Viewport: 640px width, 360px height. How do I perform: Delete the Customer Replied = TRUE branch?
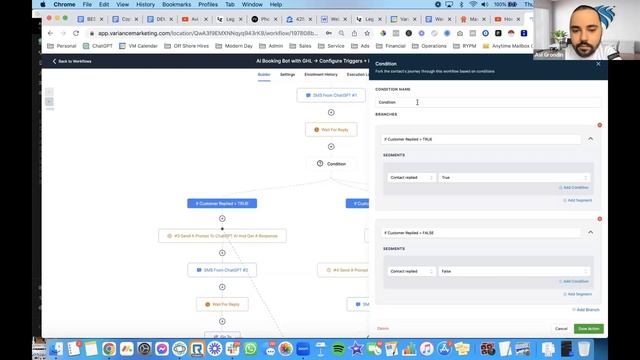click(600, 125)
